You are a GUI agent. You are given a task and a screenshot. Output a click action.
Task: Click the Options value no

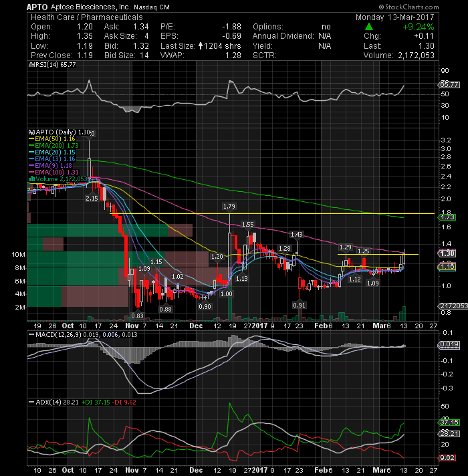click(x=326, y=27)
